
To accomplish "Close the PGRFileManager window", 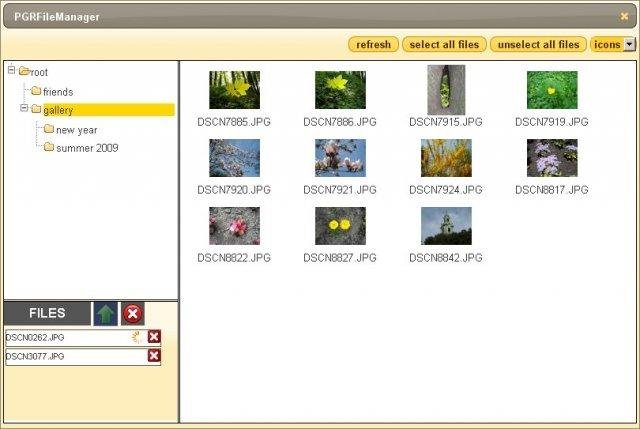I will pyautogui.click(x=624, y=16).
